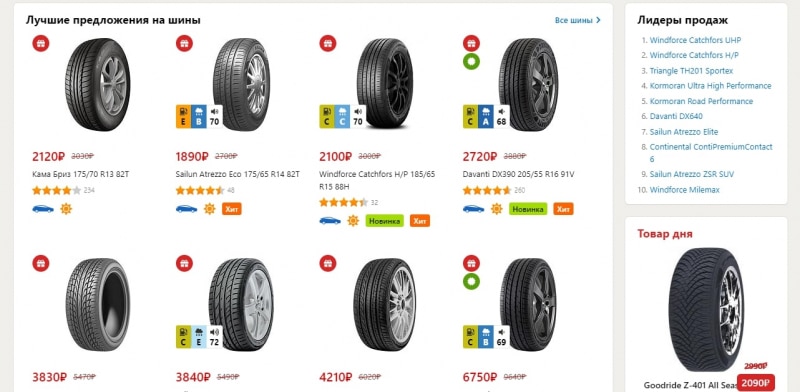This screenshot has height=392, width=800.
Task: Click the green Новинка badge under Davanti DX390
Action: (528, 209)
